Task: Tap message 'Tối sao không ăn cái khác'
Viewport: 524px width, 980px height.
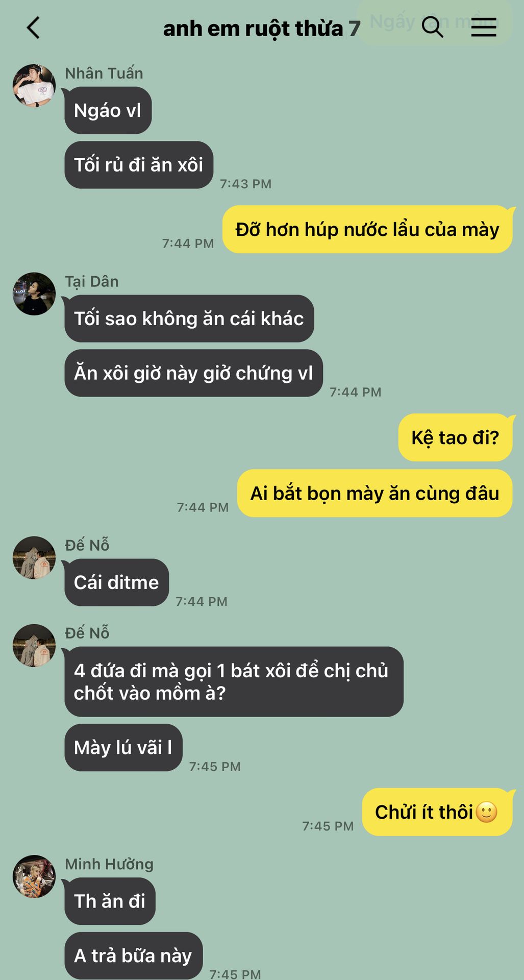Action: [x=189, y=318]
